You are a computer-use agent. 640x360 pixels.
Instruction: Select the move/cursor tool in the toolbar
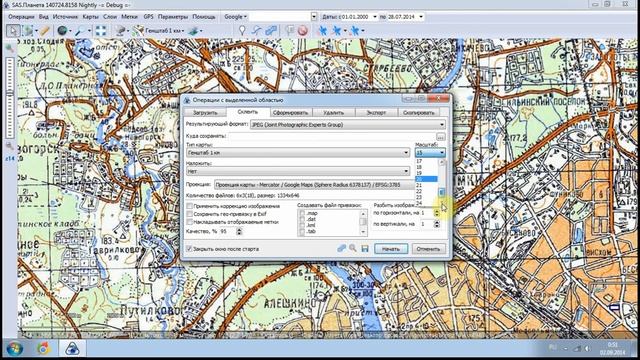pyautogui.click(x=13, y=31)
